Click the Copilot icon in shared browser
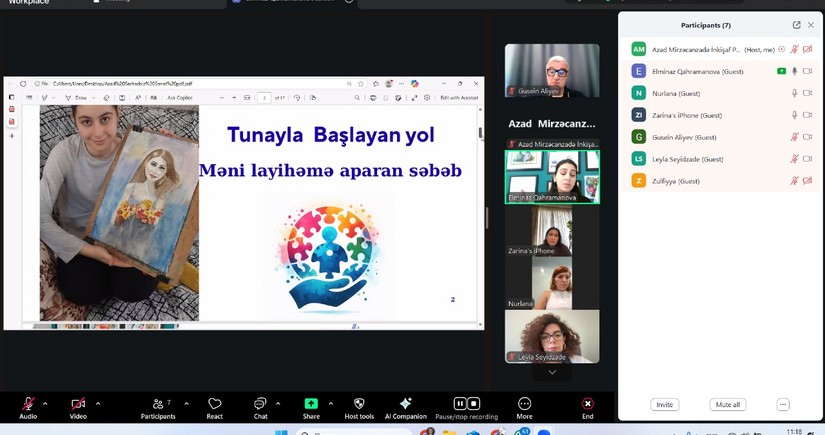The image size is (825, 435). pyautogui.click(x=415, y=84)
